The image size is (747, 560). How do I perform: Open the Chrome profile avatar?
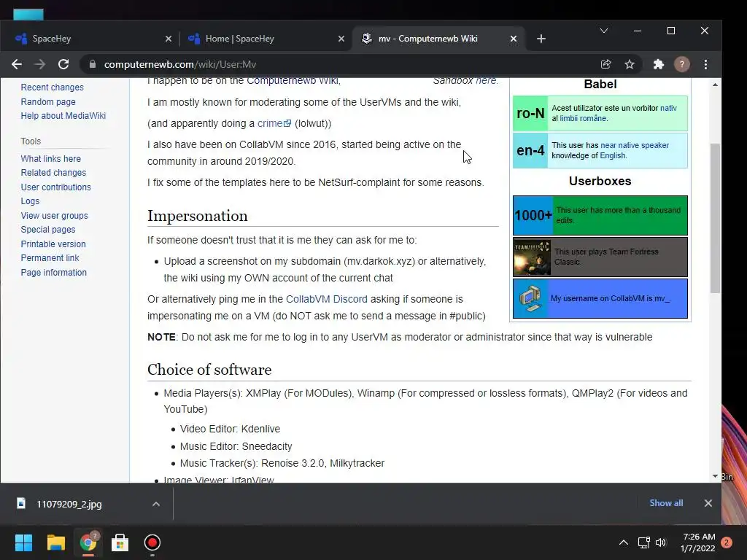[x=682, y=64]
